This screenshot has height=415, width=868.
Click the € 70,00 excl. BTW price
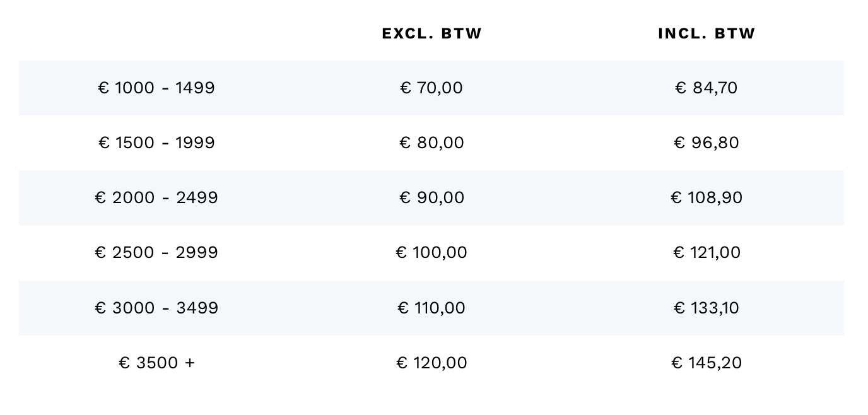(x=431, y=88)
